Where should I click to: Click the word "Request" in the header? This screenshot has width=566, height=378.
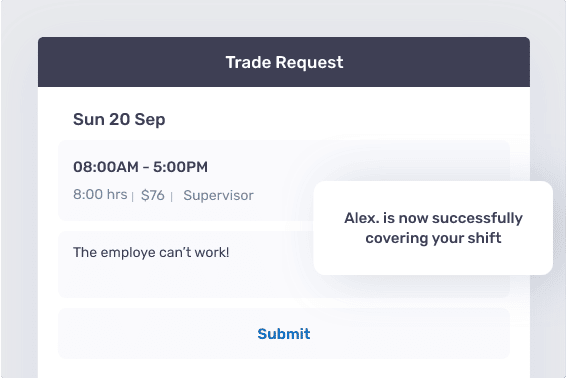(x=309, y=62)
